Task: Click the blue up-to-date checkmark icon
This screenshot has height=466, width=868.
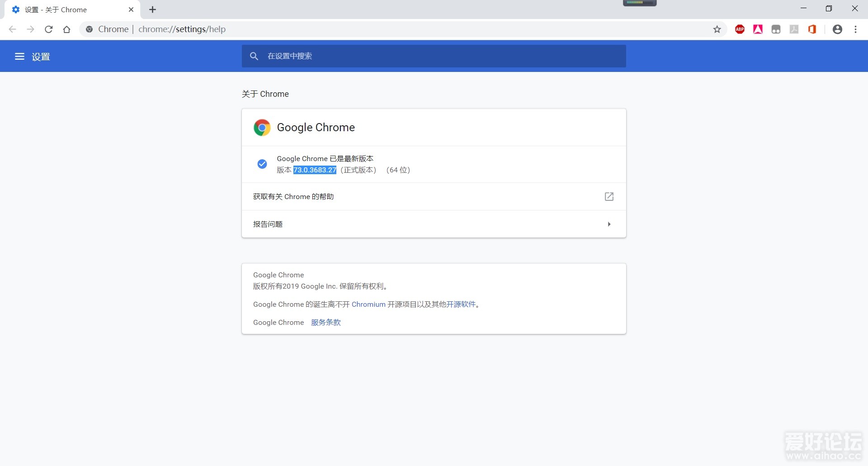Action: click(262, 164)
